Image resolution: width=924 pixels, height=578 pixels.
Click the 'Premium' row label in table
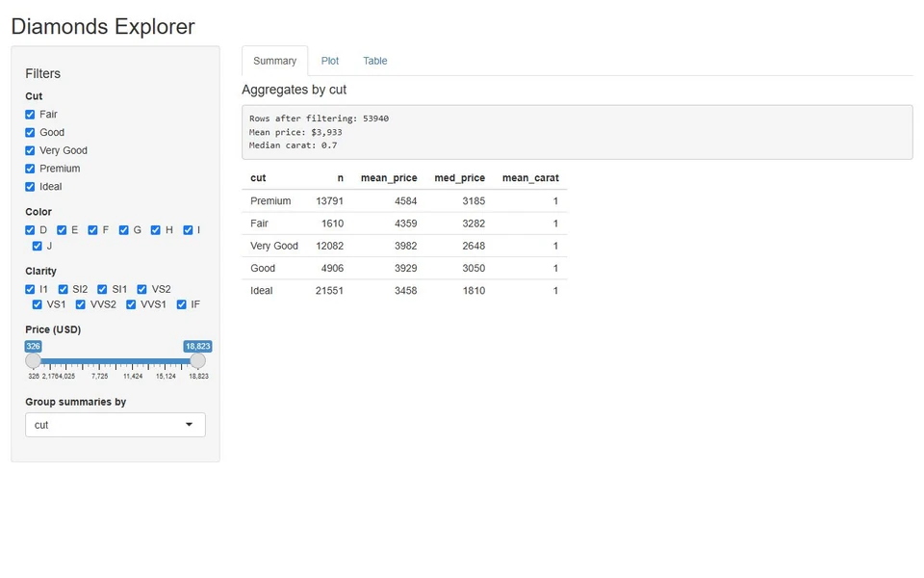(x=270, y=201)
